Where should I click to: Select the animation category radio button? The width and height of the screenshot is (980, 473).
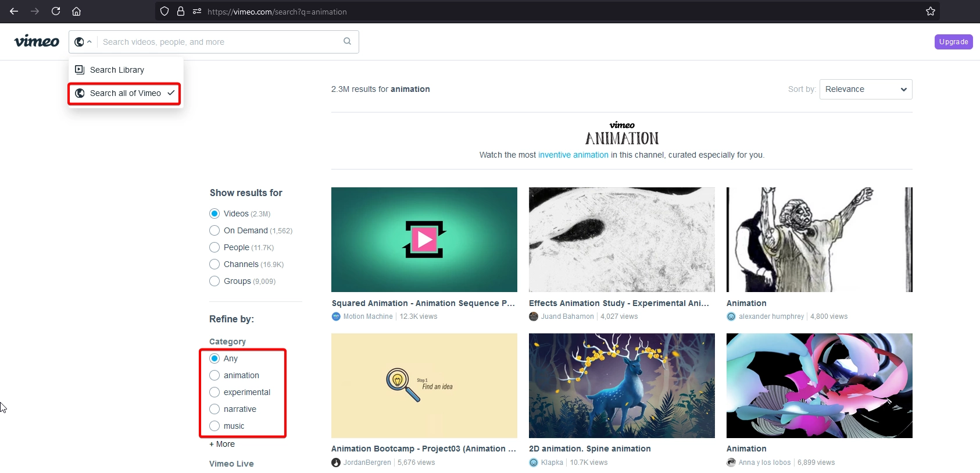(214, 375)
